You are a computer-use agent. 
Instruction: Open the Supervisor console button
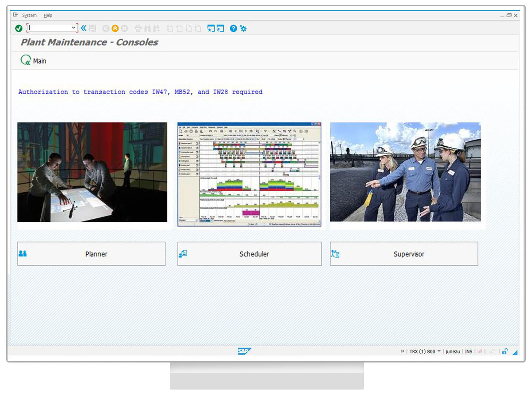click(404, 254)
